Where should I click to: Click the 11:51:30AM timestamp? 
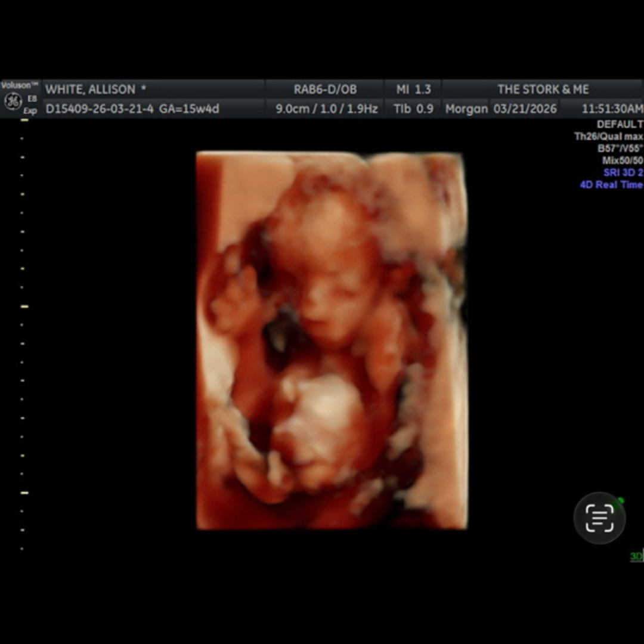click(612, 109)
